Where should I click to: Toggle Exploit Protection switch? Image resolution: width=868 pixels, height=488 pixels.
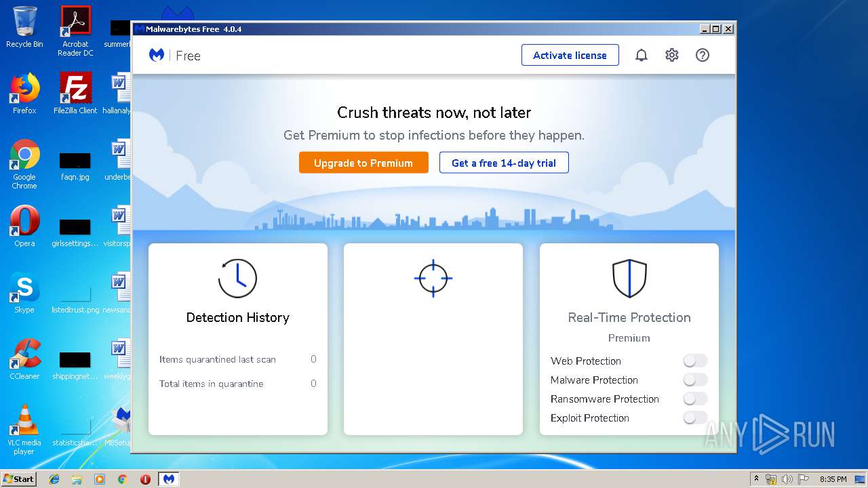695,418
